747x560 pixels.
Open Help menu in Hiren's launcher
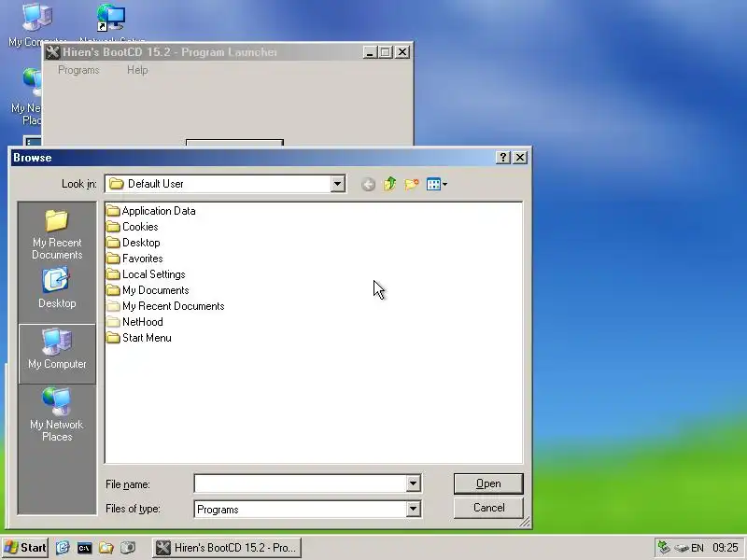click(x=137, y=70)
